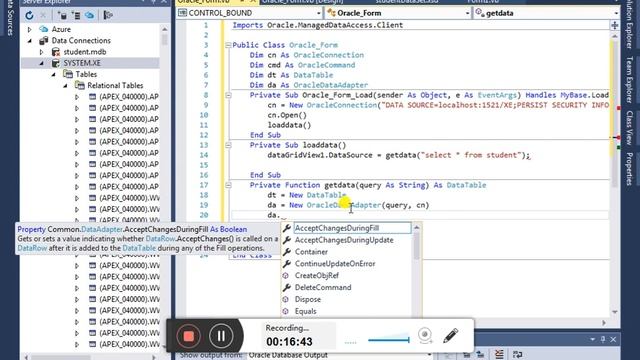Click the last Server Explorer toolbar icon
This screenshot has width=640, height=360.
[108, 16]
